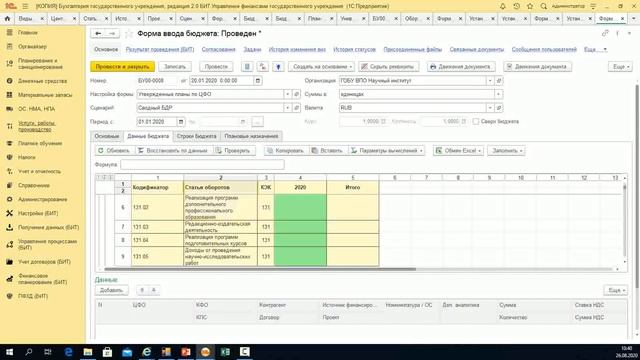
Task: Click the Номер field БУ00-0008
Action: [157, 81]
